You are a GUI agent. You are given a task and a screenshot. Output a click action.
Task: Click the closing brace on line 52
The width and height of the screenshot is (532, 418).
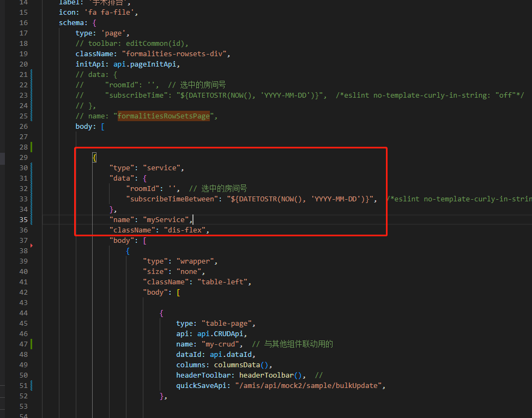pyautogui.click(x=161, y=396)
